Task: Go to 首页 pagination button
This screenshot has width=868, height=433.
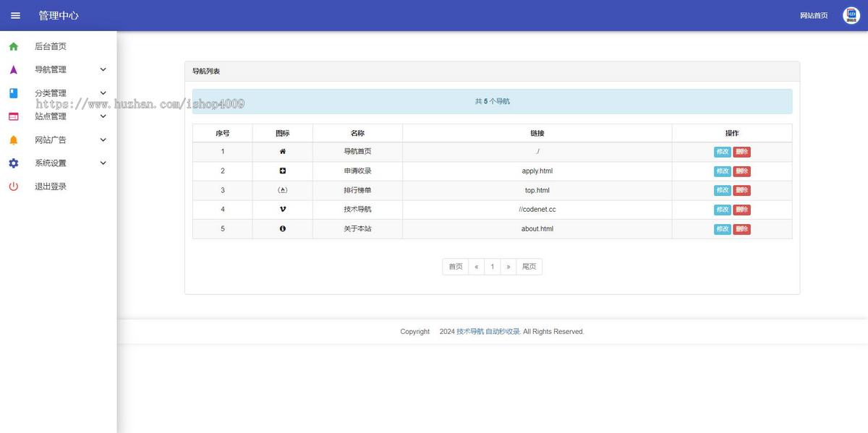Action: 456,267
